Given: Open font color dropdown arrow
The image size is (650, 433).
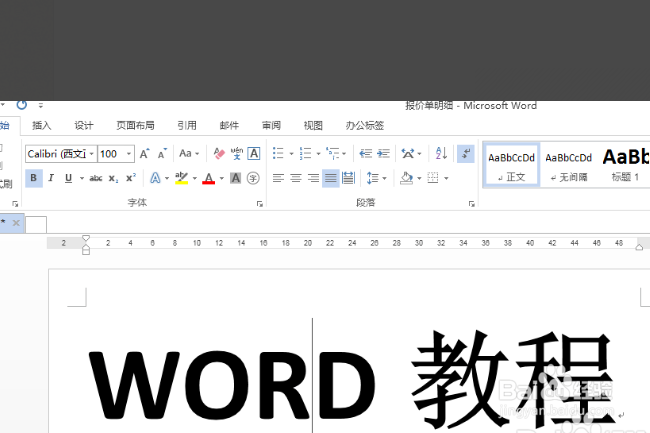Looking at the screenshot, I should click(x=221, y=179).
